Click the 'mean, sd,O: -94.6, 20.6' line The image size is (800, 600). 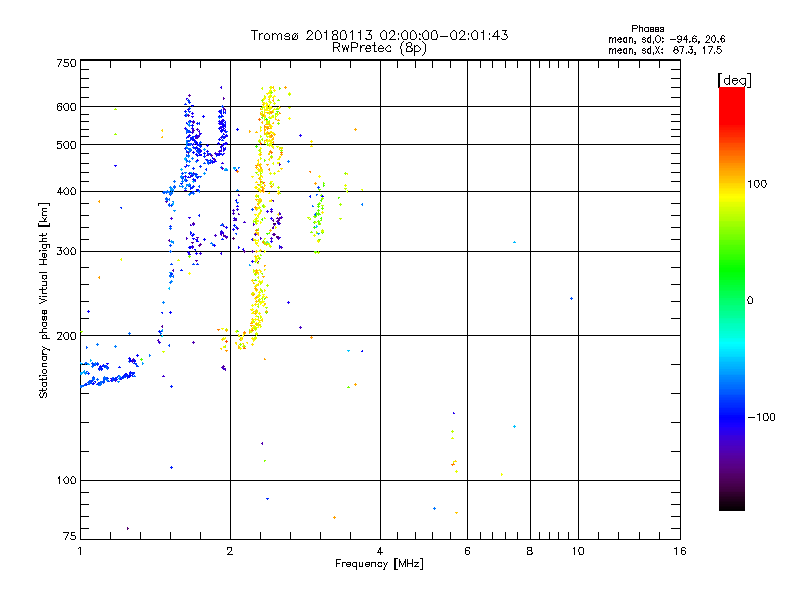[x=666, y=39]
